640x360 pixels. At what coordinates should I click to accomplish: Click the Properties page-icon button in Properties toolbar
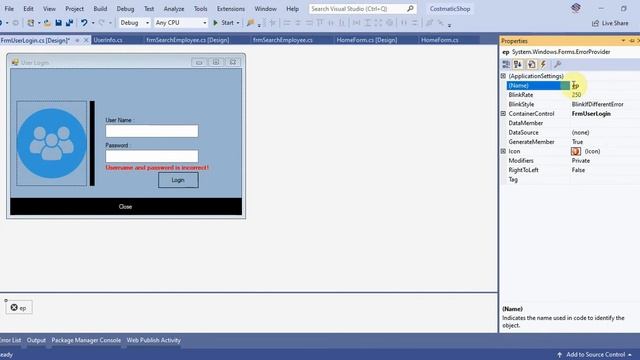coord(531,64)
